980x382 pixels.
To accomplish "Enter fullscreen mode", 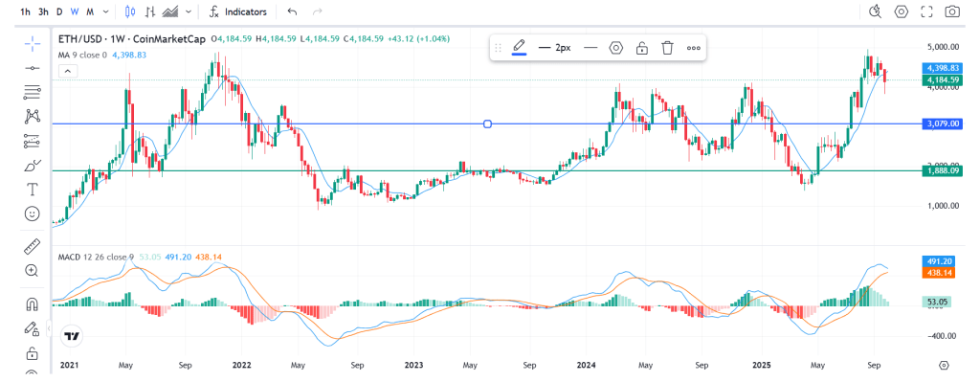I will click(x=926, y=11).
